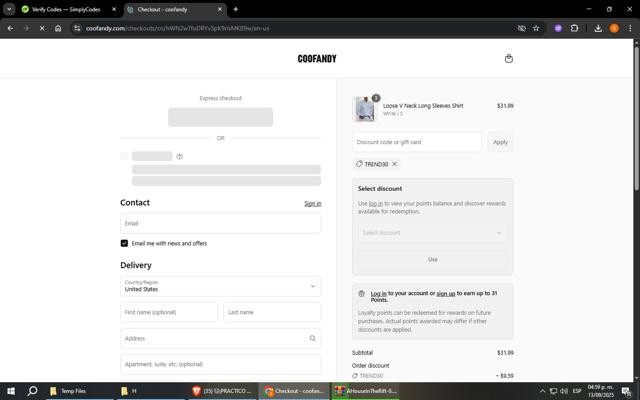This screenshot has height=400, width=640.
Task: Open the purple extension icon
Action: tap(558, 28)
